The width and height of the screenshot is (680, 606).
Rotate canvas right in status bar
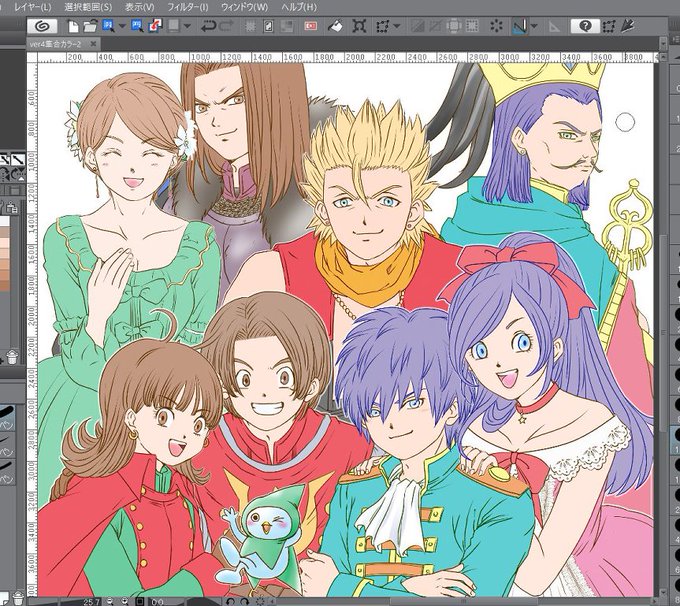coord(245,601)
